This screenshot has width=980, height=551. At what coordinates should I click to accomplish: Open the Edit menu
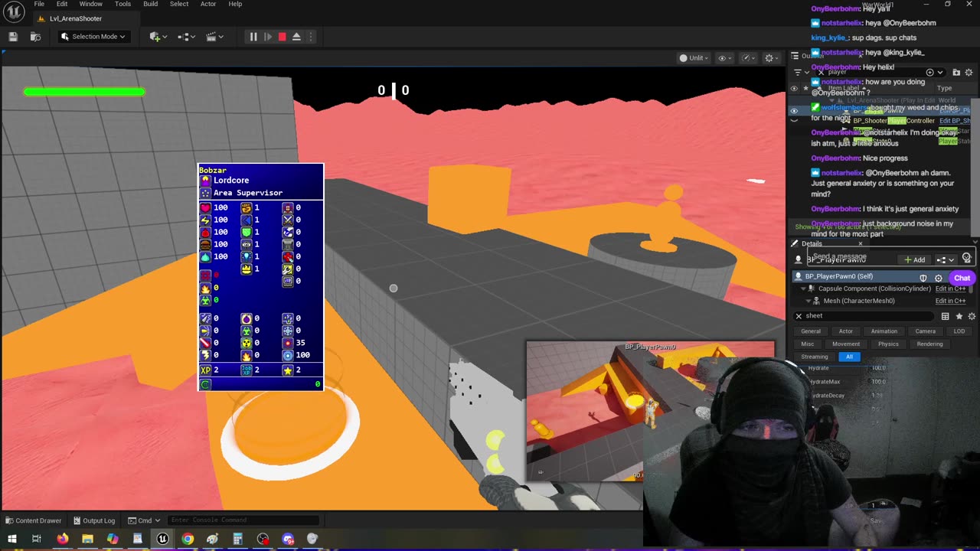click(x=62, y=4)
